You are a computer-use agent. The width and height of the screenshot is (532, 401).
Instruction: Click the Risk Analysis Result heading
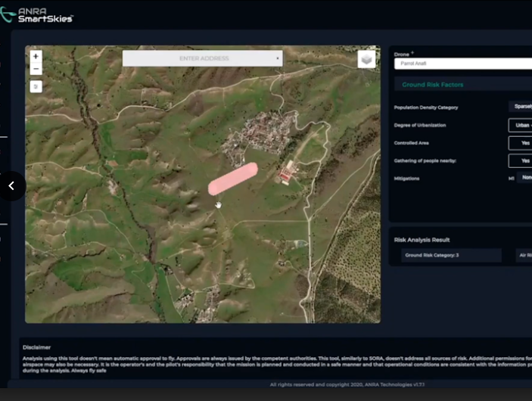(x=422, y=240)
